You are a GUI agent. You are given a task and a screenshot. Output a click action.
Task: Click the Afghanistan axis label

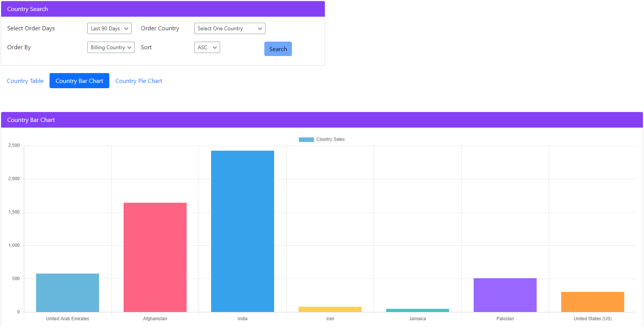tap(155, 319)
